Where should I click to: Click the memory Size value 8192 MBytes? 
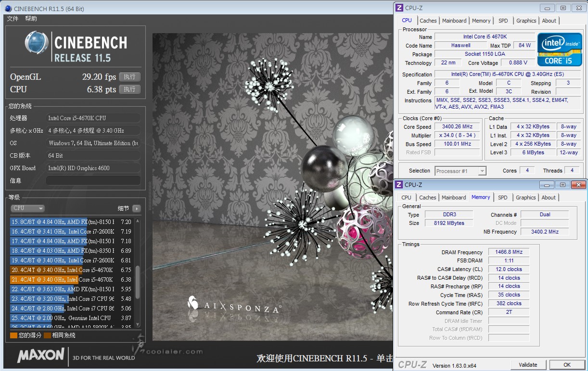click(449, 223)
